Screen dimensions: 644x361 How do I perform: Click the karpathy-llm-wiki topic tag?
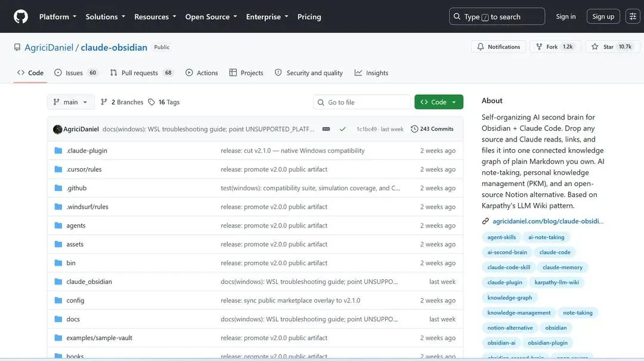coord(556,282)
